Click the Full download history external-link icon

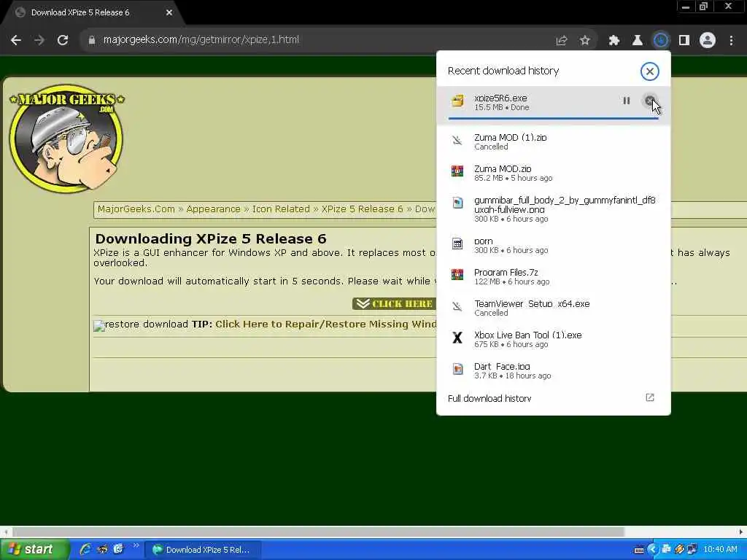[x=650, y=397]
